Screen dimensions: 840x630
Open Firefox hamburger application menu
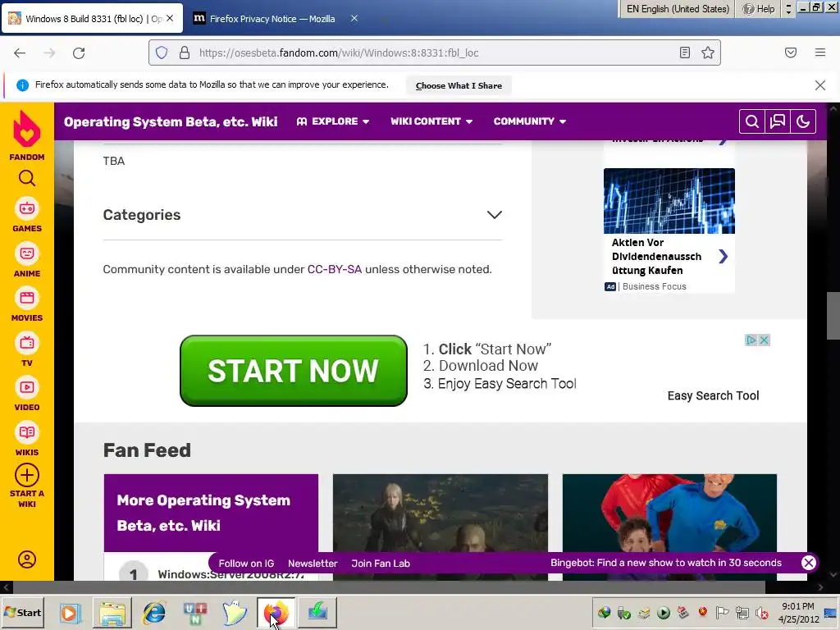(820, 52)
